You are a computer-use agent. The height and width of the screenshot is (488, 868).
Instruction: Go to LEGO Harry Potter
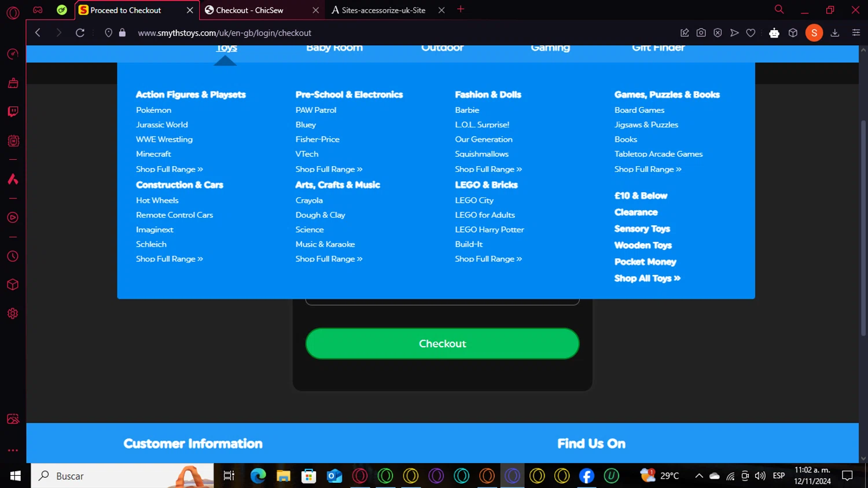[x=489, y=230]
